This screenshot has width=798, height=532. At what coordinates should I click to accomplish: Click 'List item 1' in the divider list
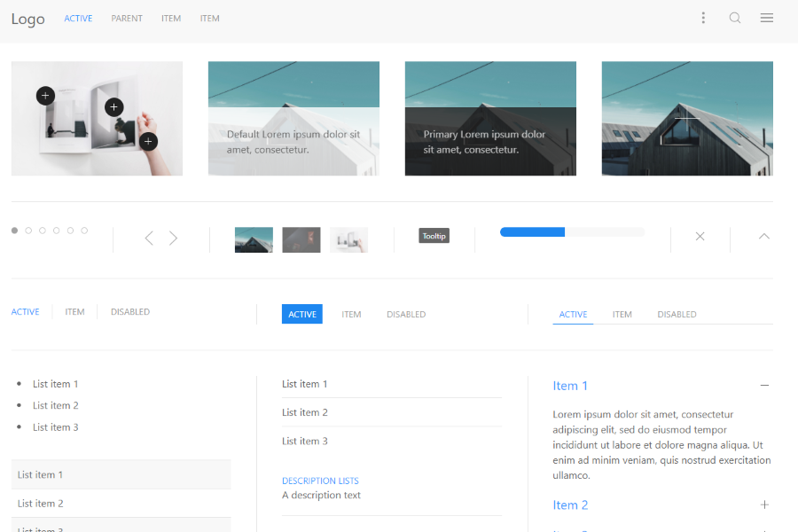click(x=305, y=384)
